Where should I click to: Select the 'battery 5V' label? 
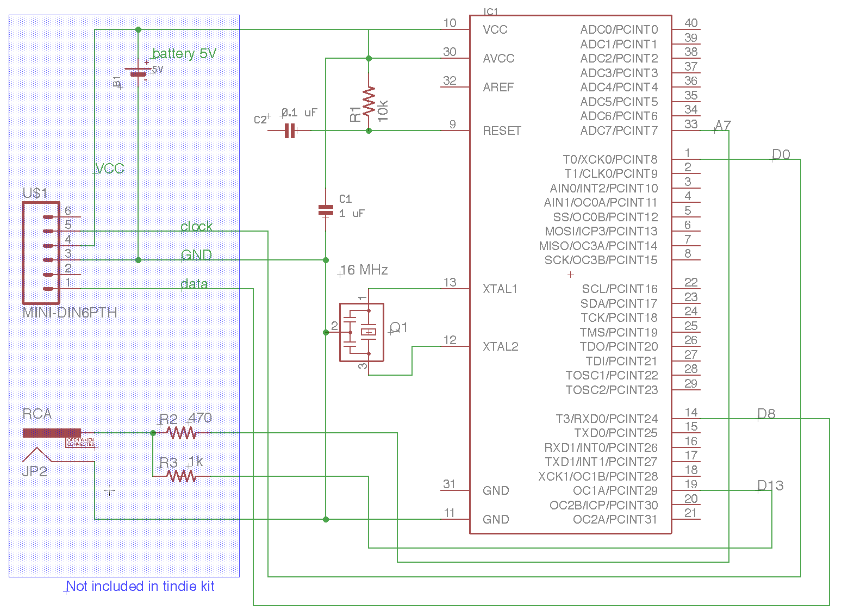point(184,53)
